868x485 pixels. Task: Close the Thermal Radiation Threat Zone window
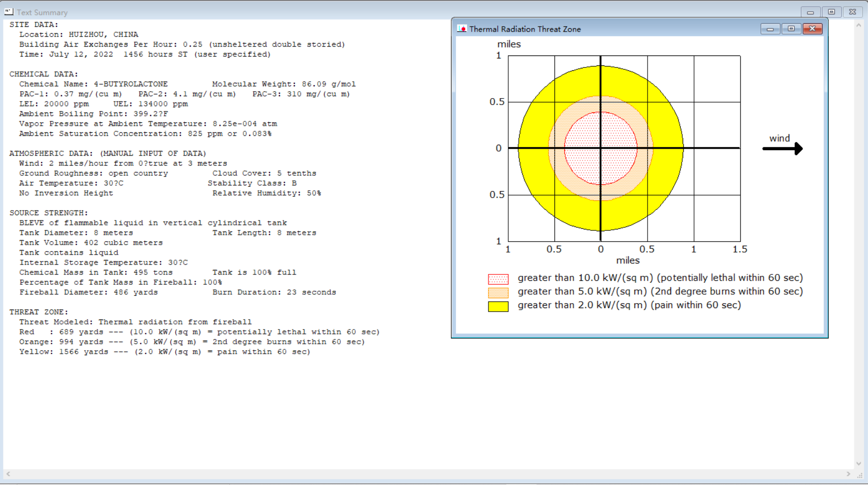[x=813, y=29]
